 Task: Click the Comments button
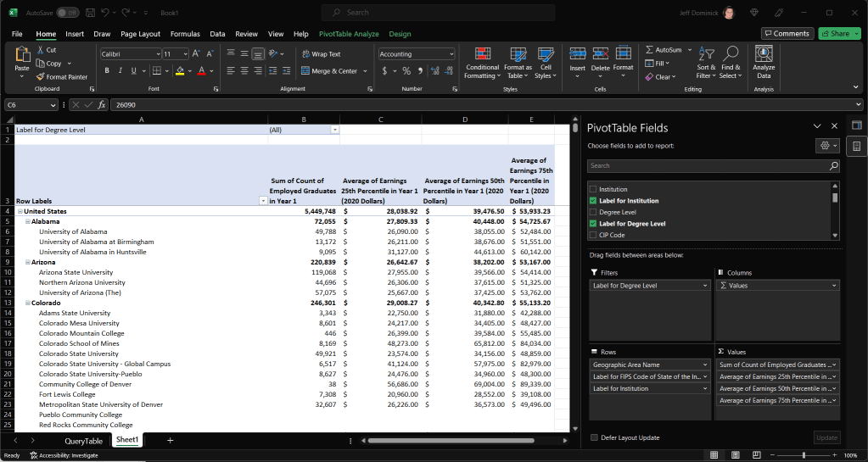point(787,33)
